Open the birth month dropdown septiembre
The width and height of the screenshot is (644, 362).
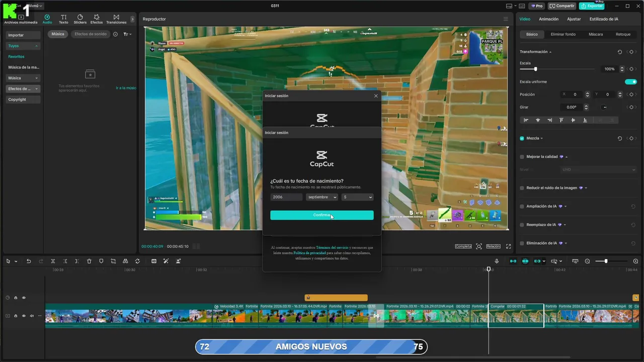pos(321,197)
